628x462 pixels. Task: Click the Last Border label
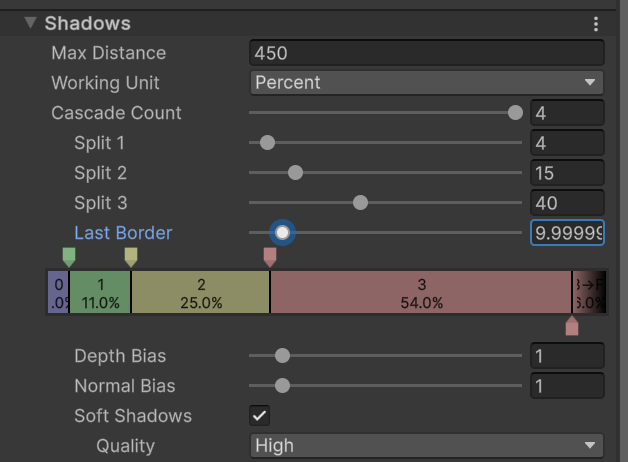pyautogui.click(x=123, y=233)
